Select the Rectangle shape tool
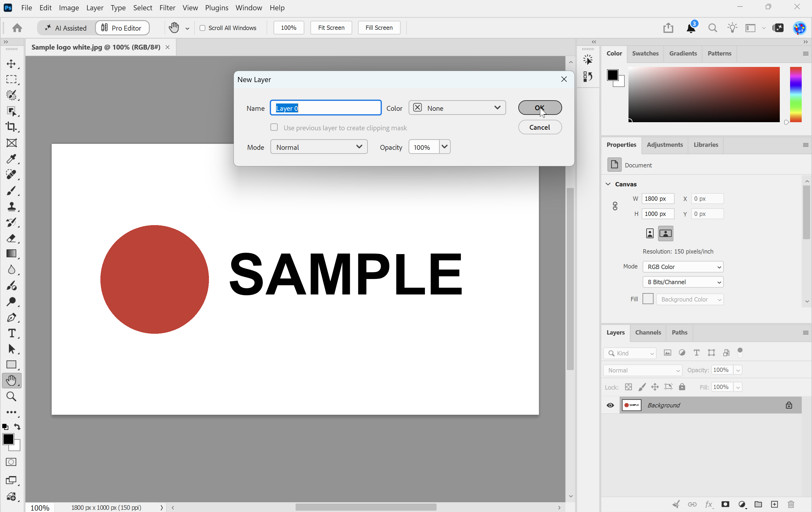Image resolution: width=812 pixels, height=512 pixels. [11, 365]
